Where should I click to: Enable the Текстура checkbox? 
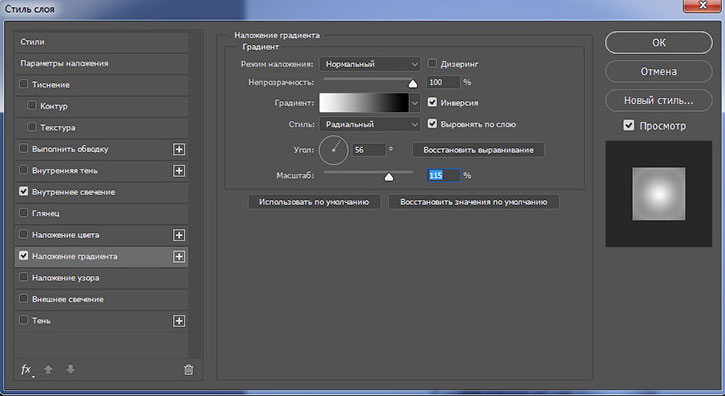tap(31, 127)
